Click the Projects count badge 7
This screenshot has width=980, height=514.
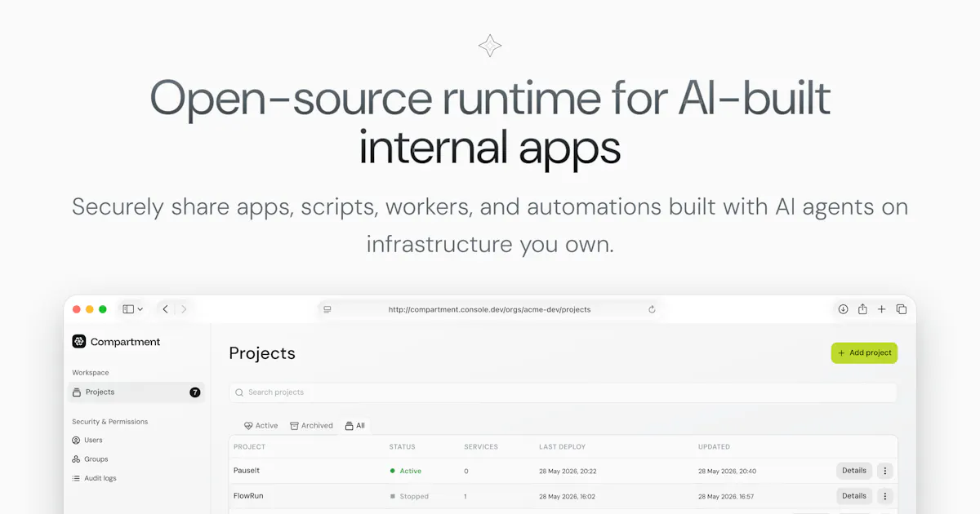click(195, 392)
